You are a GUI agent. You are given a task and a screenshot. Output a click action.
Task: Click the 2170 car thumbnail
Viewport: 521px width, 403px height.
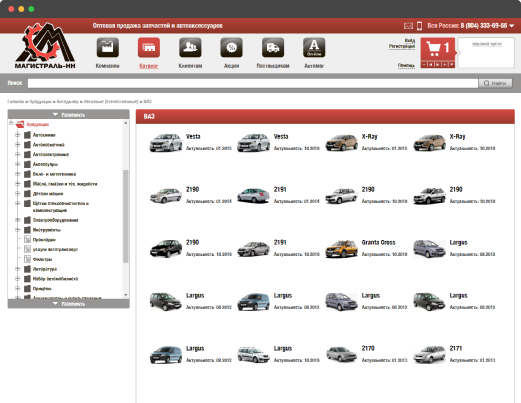(341, 354)
